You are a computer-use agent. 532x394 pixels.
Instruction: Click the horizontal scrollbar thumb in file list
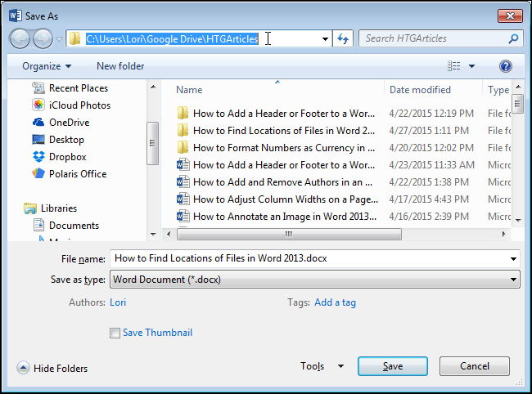[x=289, y=234]
